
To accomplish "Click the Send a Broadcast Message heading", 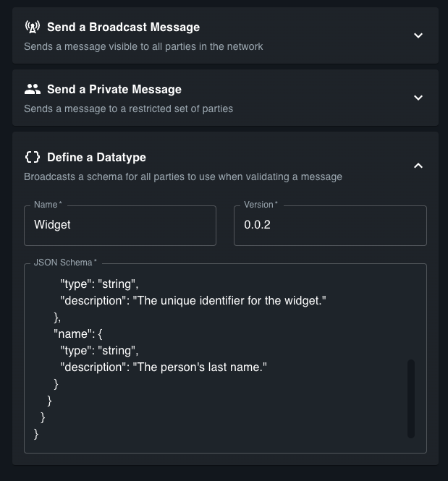I will coord(123,27).
